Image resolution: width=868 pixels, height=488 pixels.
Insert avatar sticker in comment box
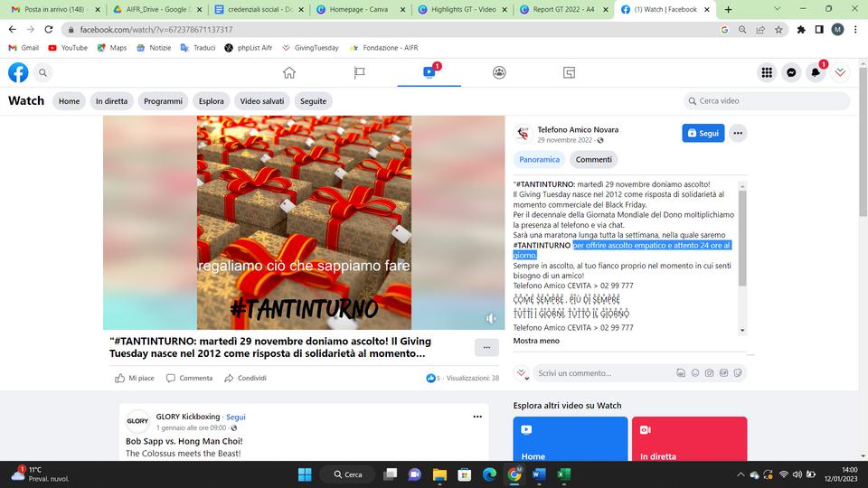tap(681, 373)
